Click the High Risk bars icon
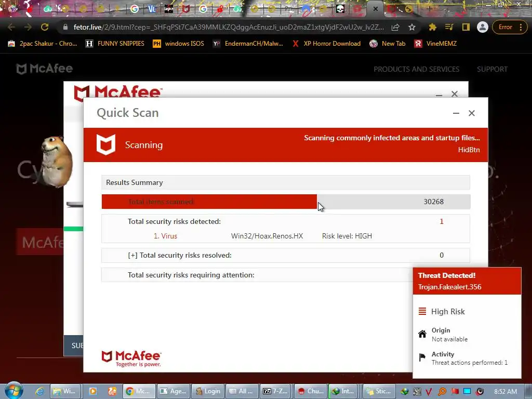The height and width of the screenshot is (399, 532). click(422, 311)
